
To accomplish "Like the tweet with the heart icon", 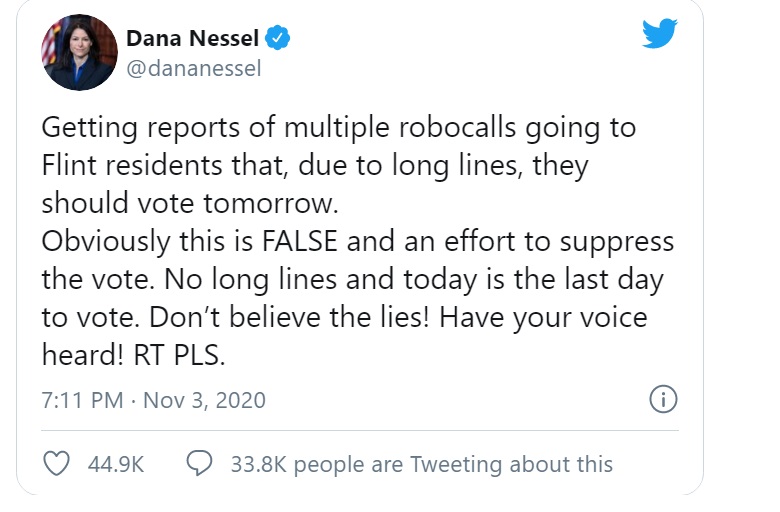I will coord(59,463).
